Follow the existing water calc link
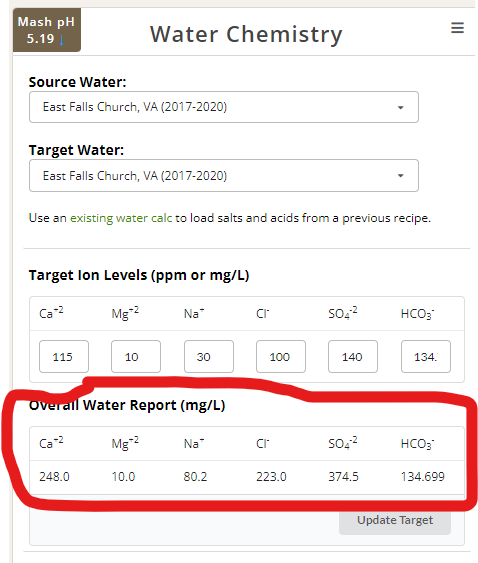Viewport: 478px width, 563px height. pyautogui.click(x=121, y=218)
